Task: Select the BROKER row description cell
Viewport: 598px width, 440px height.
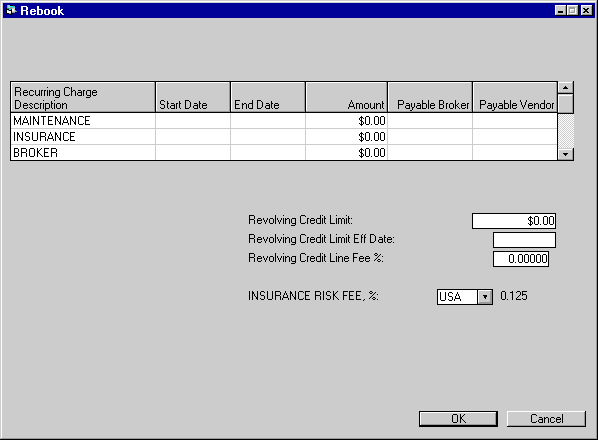Action: [83, 153]
